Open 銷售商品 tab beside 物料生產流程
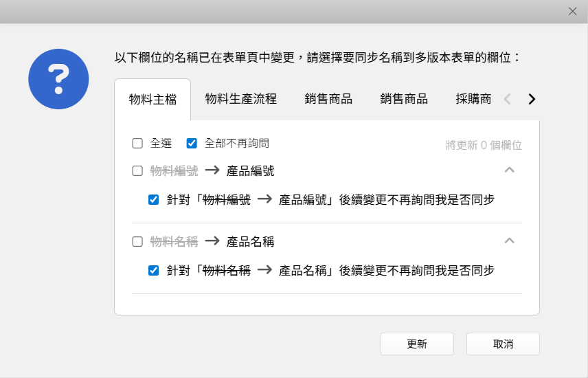Viewport: 588px width, 378px height. (x=328, y=99)
